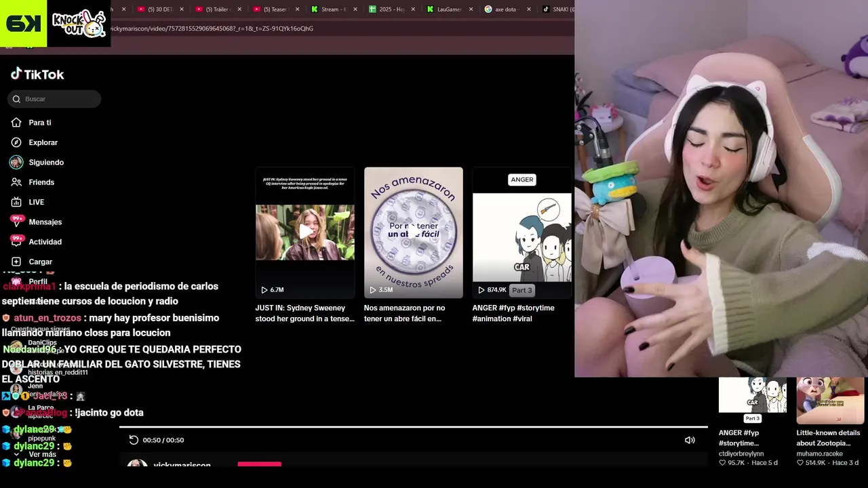Open the Nos amenazaron video thumbnail

pyautogui.click(x=413, y=232)
